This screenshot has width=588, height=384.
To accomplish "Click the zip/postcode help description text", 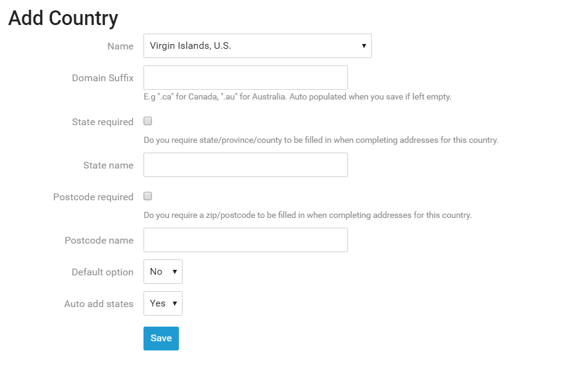I will coord(308,215).
